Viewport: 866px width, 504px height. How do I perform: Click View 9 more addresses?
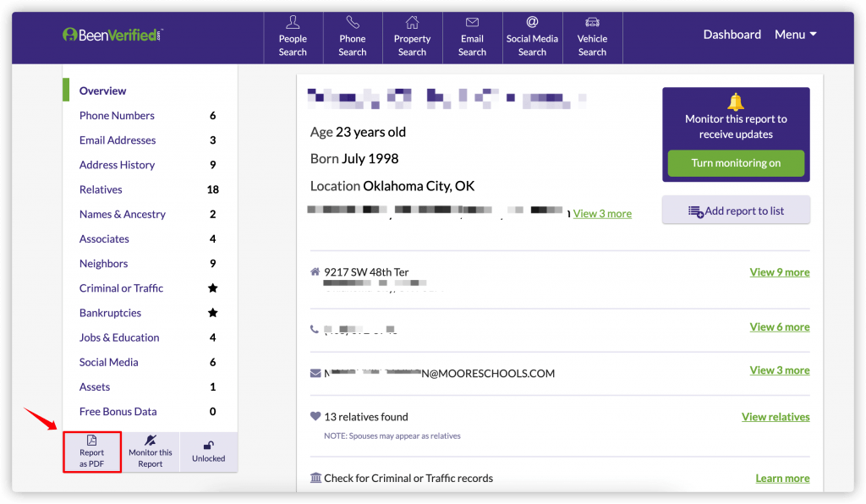click(x=779, y=272)
